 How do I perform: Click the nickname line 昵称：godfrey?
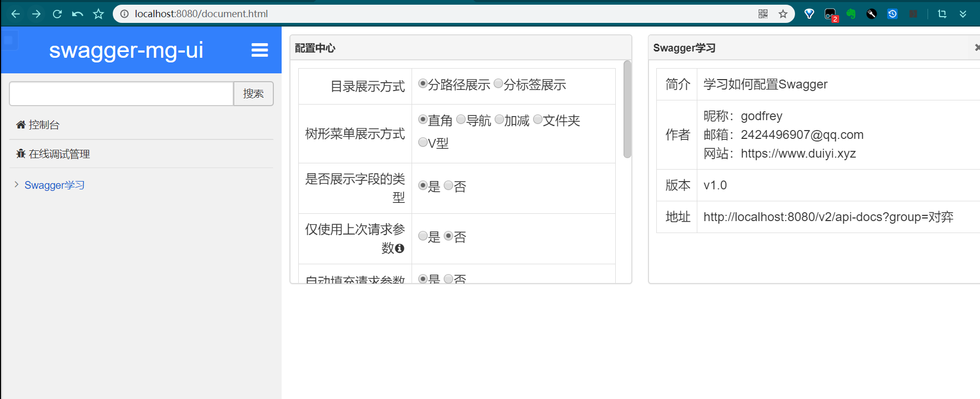pyautogui.click(x=743, y=116)
